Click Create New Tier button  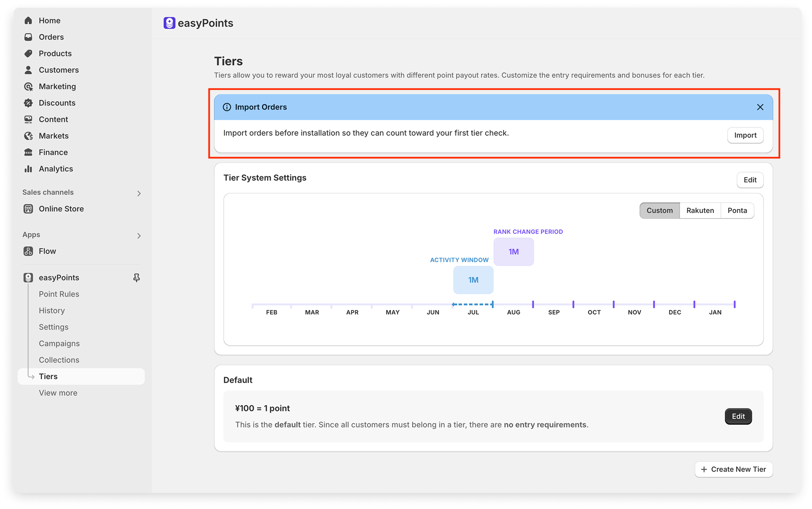(733, 469)
